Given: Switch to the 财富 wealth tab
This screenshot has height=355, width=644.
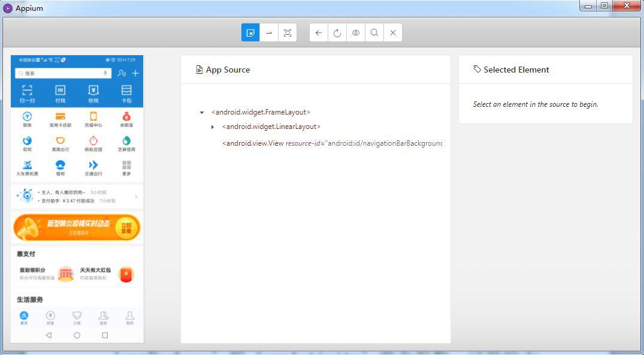Looking at the screenshot, I should (x=50, y=318).
